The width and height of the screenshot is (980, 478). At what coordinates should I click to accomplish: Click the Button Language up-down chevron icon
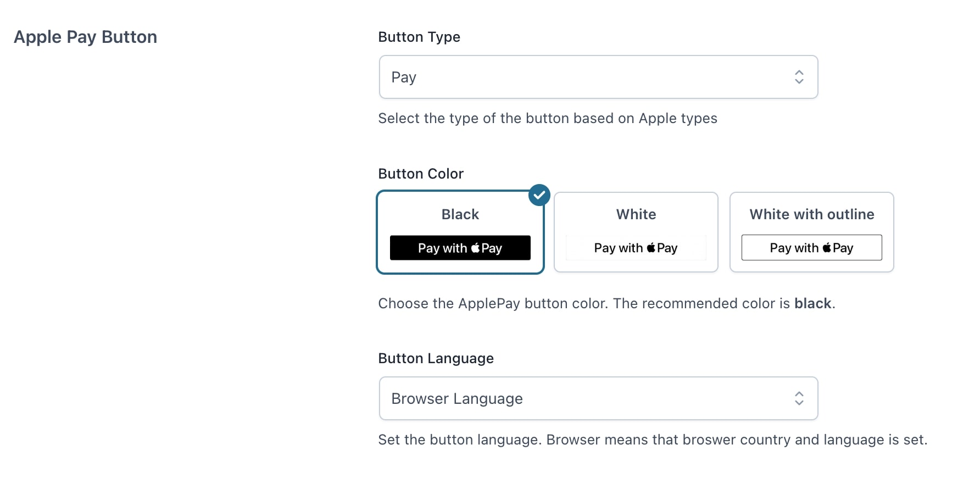pyautogui.click(x=799, y=398)
